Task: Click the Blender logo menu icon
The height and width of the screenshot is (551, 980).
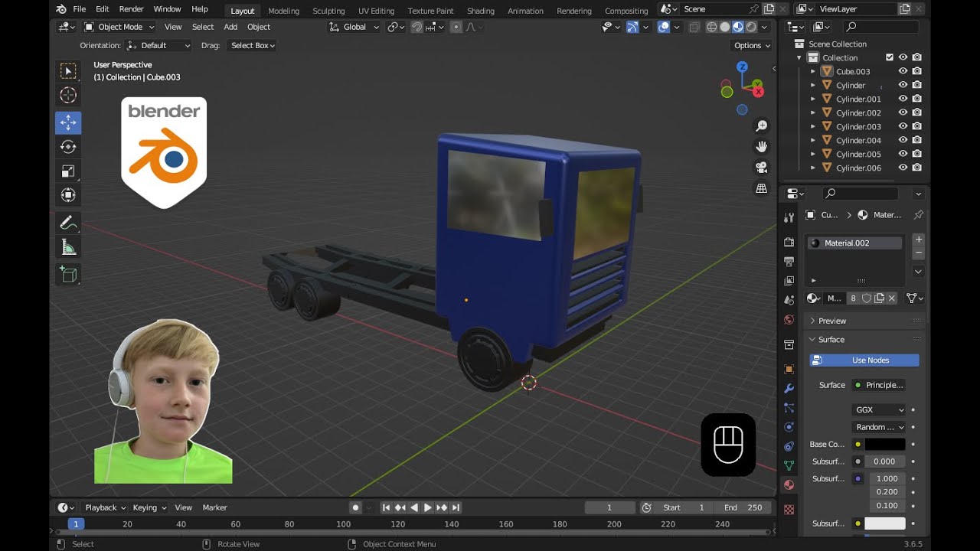Action: coord(61,9)
